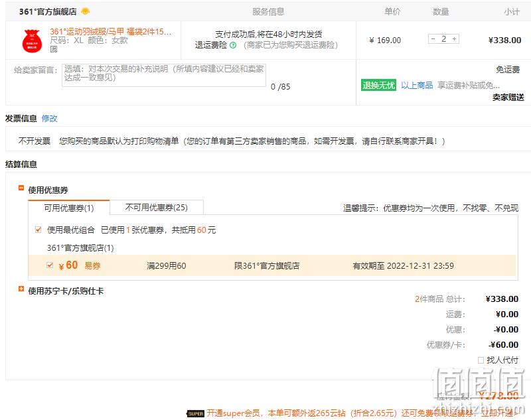This screenshot has width=531, height=420.
Task: Click the 限361°官方旗舰店 restriction text
Action: pyautogui.click(x=267, y=265)
